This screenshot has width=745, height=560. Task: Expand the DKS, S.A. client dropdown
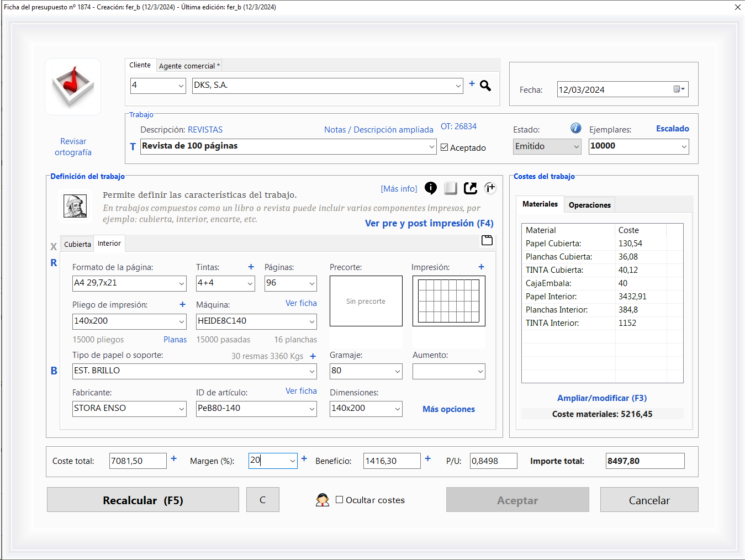[458, 86]
